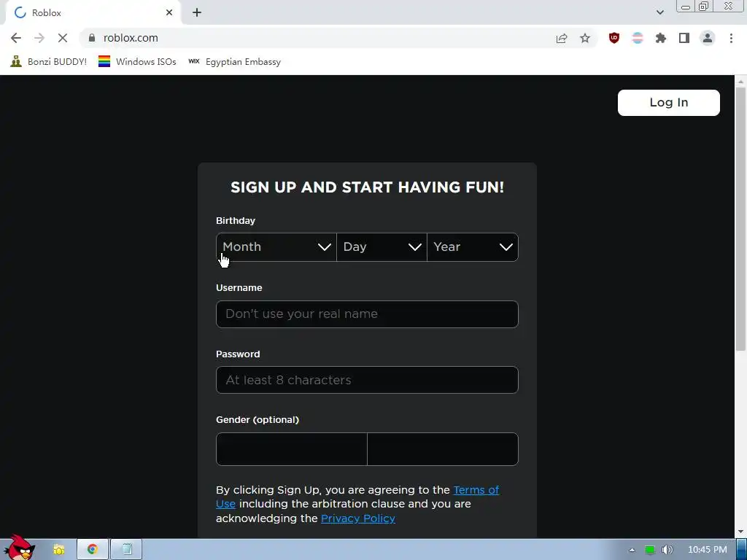Open the Windows ISOs bookmark
This screenshot has width=747, height=560.
137,62
